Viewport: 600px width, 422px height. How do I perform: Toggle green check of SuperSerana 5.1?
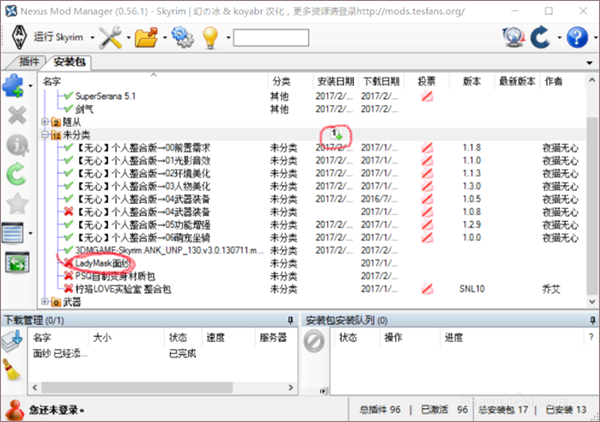tap(69, 96)
